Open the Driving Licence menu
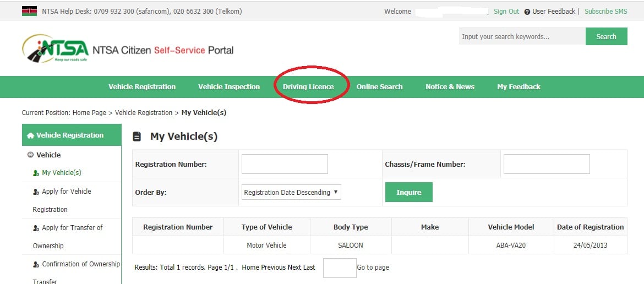 click(308, 86)
